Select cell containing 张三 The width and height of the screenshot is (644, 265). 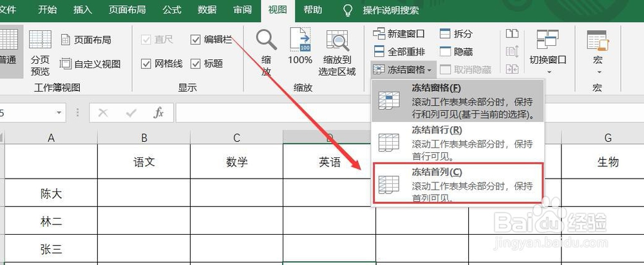pos(51,249)
